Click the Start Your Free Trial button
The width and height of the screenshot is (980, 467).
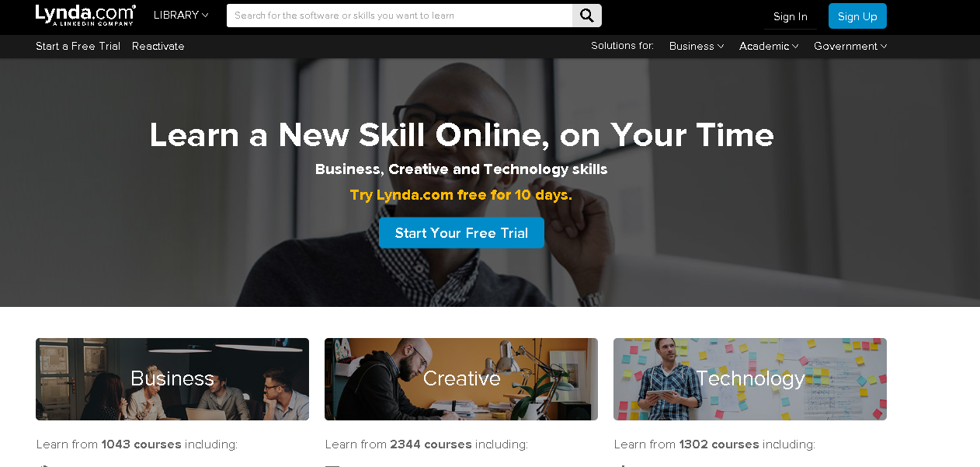coord(461,233)
